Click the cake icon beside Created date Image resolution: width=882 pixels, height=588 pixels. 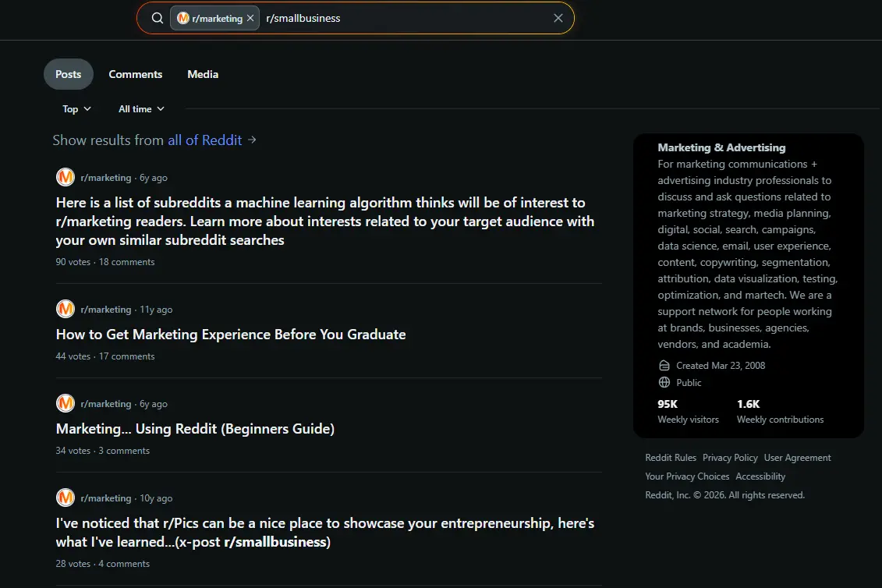664,366
